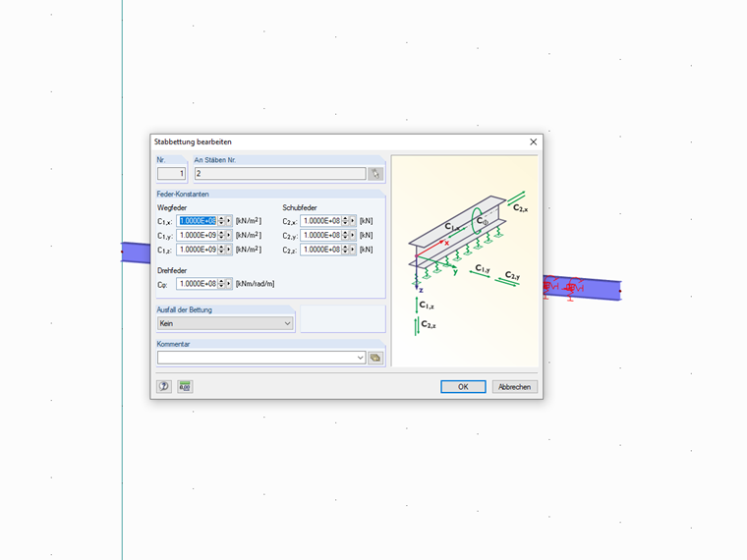This screenshot has height=560, width=747.
Task: Open the help icon at dialog bottom
Action: point(164,387)
